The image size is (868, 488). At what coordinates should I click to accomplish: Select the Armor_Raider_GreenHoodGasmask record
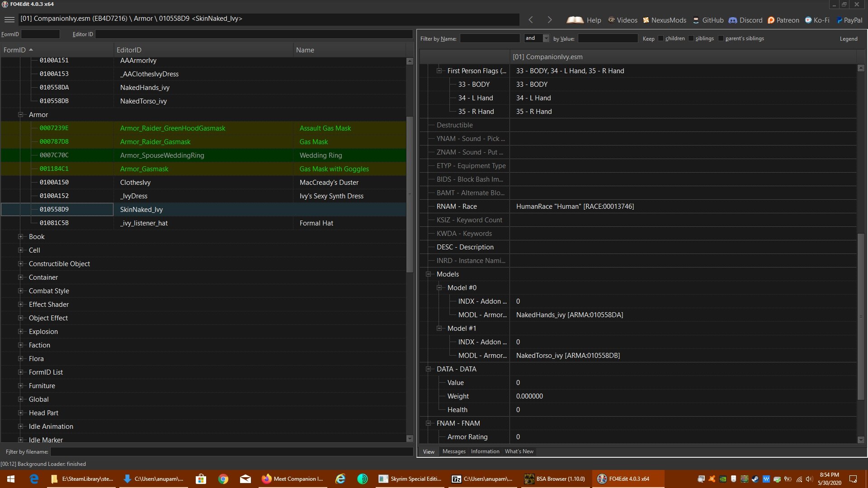(x=203, y=128)
